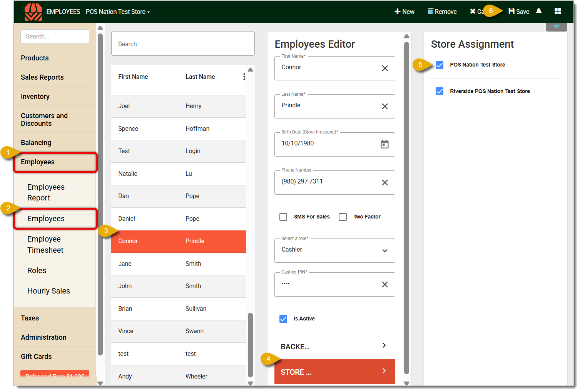
Task: Open Customers and Discounts menu
Action: pyautogui.click(x=55, y=120)
